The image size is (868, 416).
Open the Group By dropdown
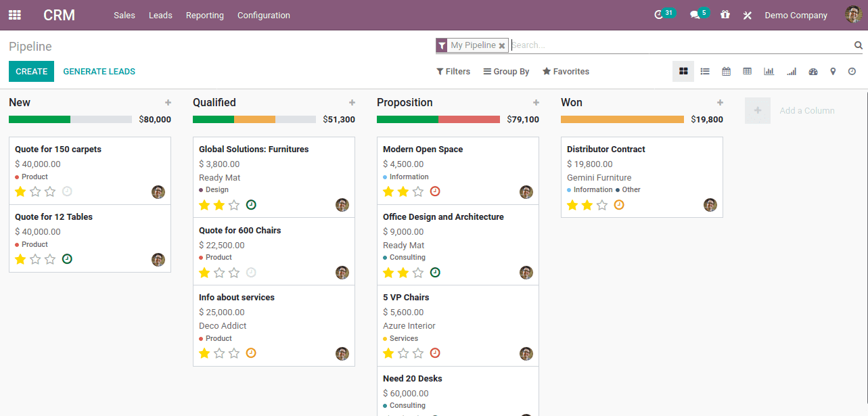pyautogui.click(x=506, y=72)
